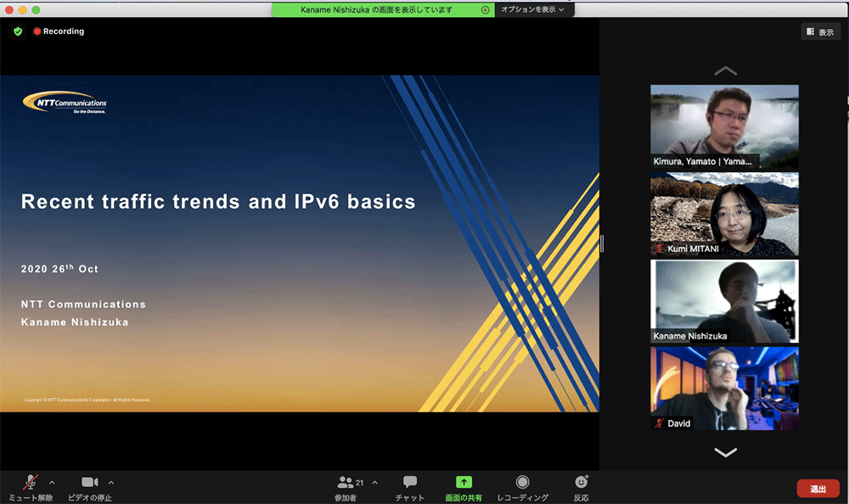Click the macOS green fullscreen window button
The width and height of the screenshot is (849, 504).
point(36,9)
